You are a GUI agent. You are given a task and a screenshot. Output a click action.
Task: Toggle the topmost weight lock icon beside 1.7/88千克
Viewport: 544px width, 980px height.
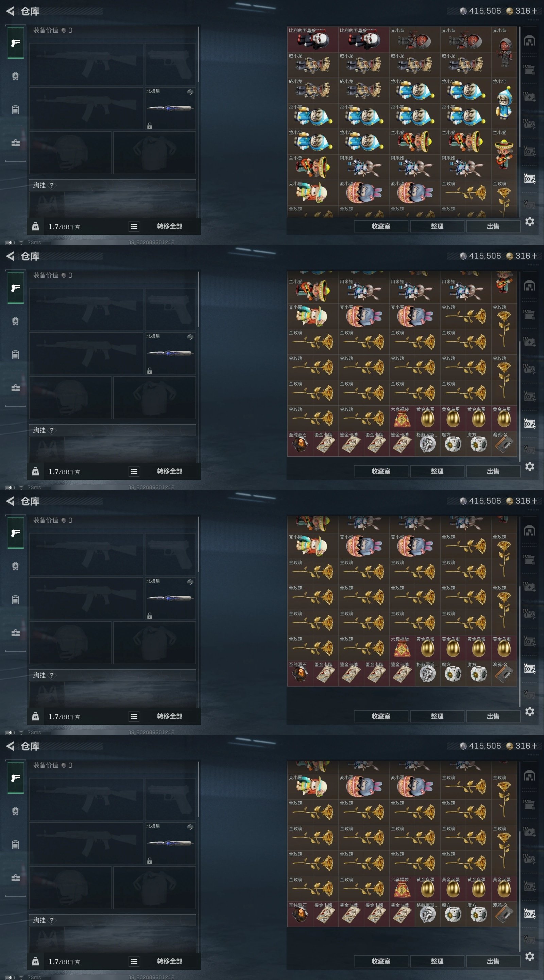pyautogui.click(x=35, y=226)
